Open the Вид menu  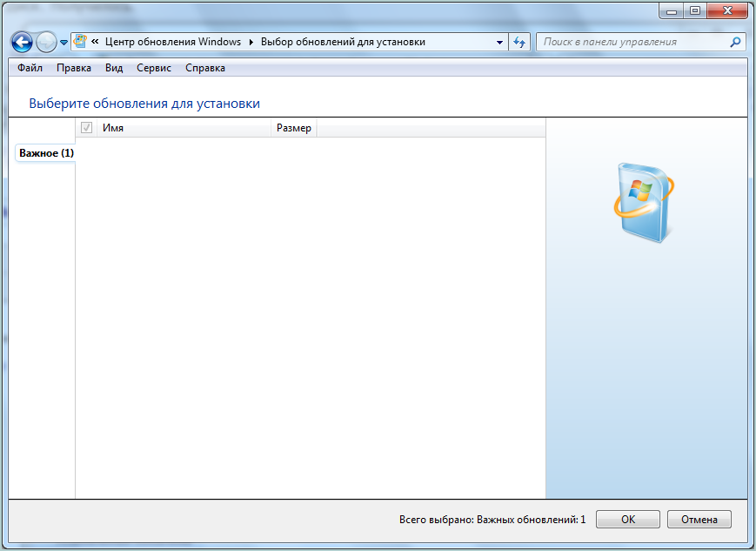click(114, 68)
